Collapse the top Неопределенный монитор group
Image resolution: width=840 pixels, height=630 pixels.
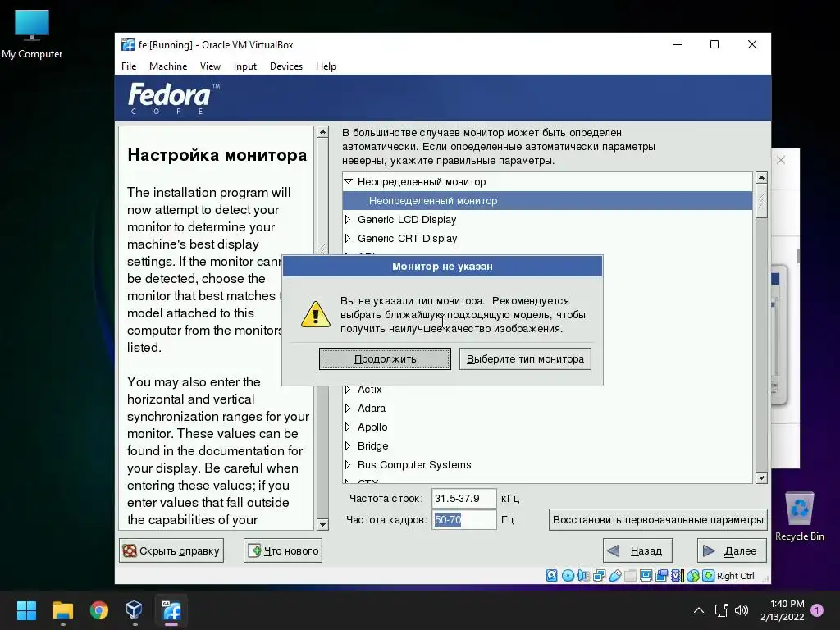tap(348, 181)
